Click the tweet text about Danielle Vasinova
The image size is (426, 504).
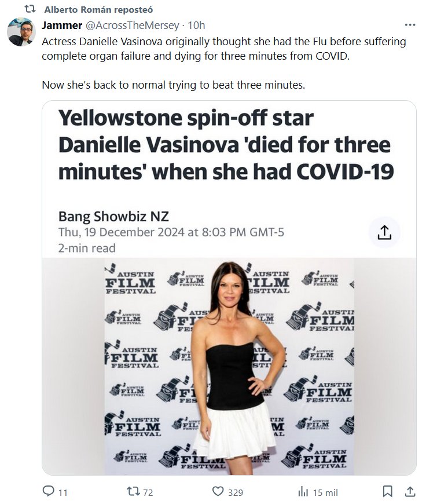[x=223, y=49]
